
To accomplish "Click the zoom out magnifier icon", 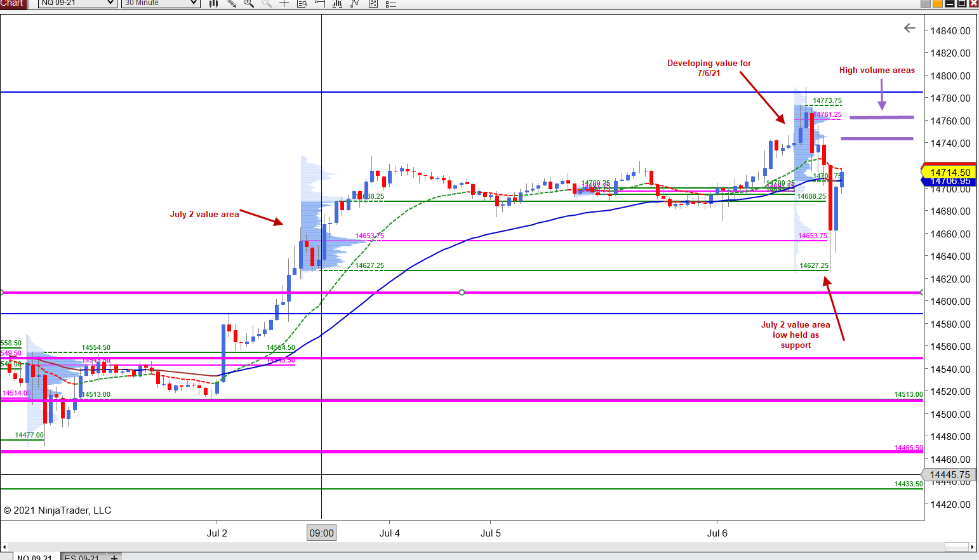I will tap(267, 3).
